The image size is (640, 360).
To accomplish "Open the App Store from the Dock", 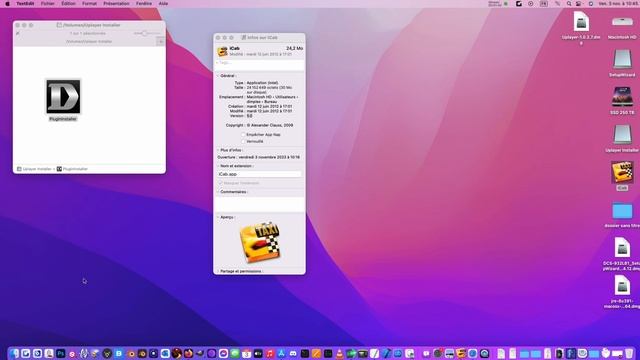I will pos(282,353).
